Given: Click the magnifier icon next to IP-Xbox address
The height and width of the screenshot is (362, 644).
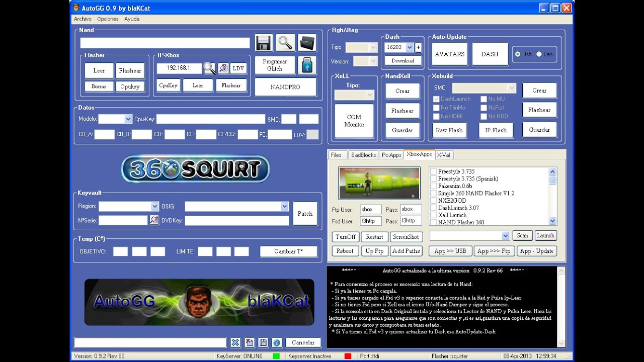Looking at the screenshot, I should 209,68.
